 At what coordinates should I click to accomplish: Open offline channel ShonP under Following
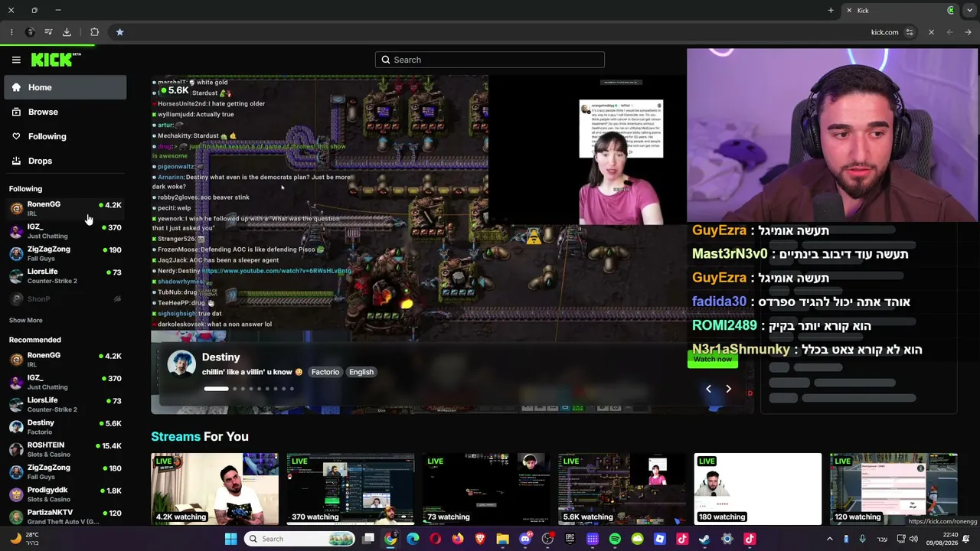pos(65,299)
